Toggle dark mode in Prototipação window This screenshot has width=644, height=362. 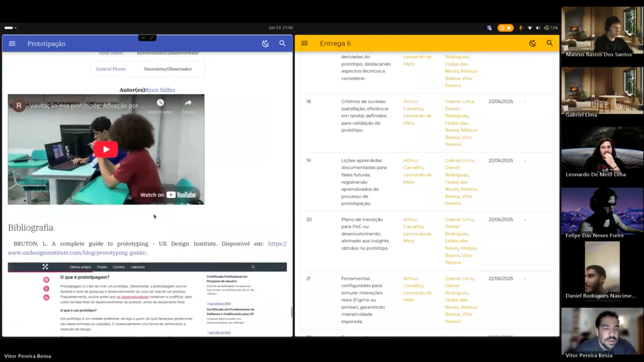(x=265, y=44)
